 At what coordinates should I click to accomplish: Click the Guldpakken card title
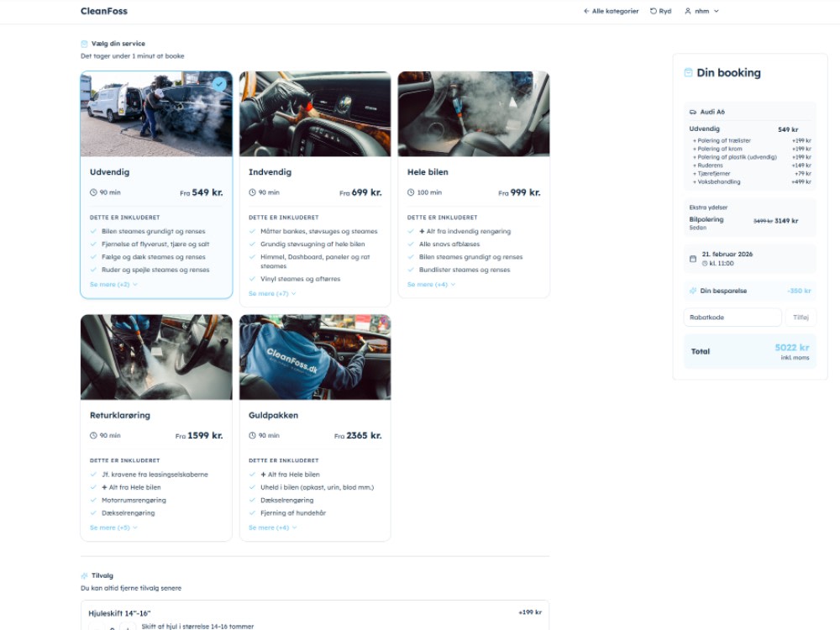tap(273, 415)
